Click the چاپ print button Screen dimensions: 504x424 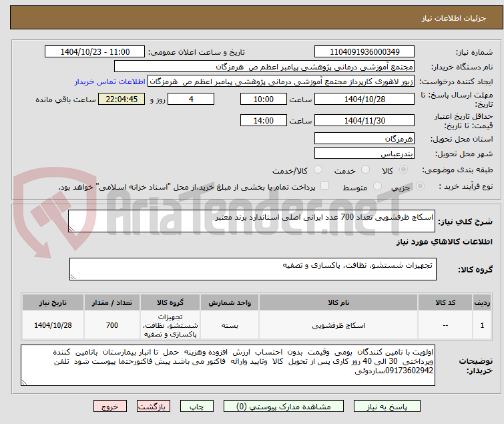click(196, 407)
